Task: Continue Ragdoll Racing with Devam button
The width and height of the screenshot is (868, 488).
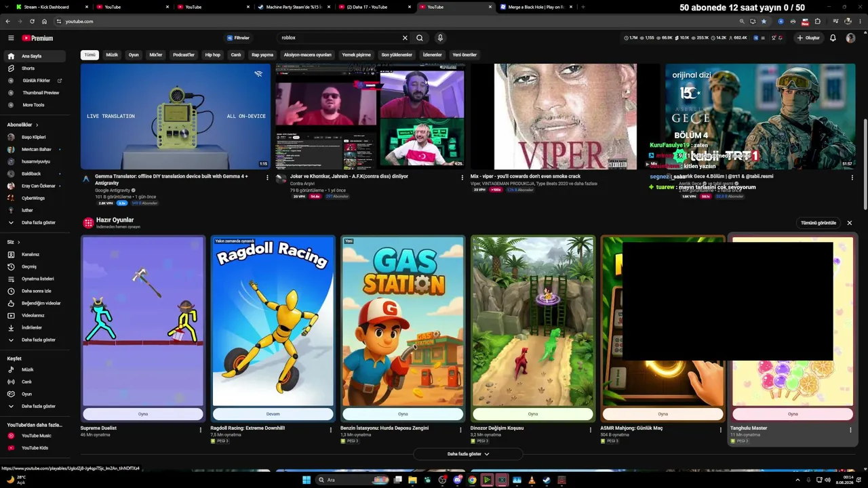Action: pos(273,414)
